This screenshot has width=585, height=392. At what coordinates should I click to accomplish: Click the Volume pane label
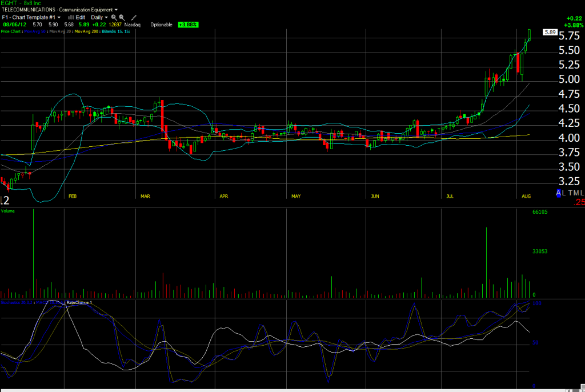coord(8,211)
